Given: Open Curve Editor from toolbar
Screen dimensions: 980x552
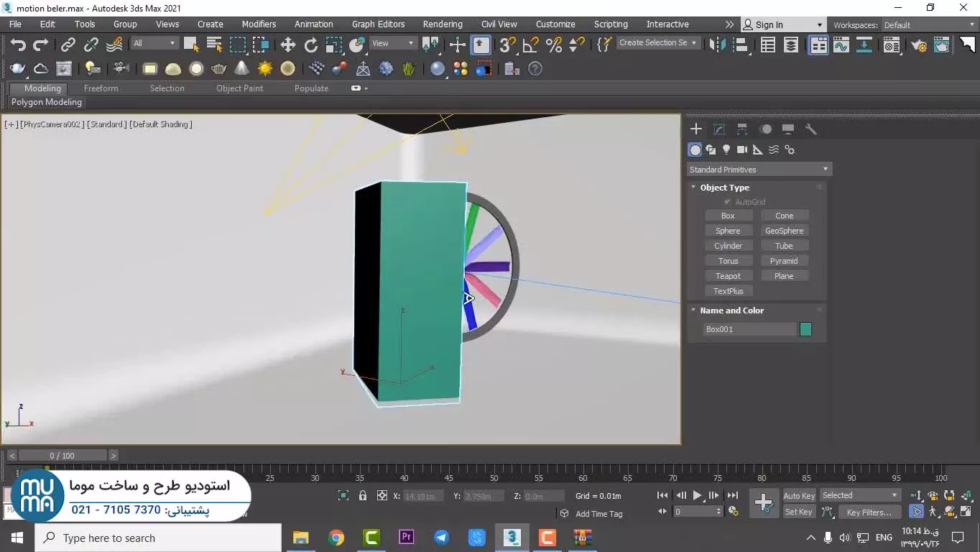Looking at the screenshot, I should [x=841, y=45].
